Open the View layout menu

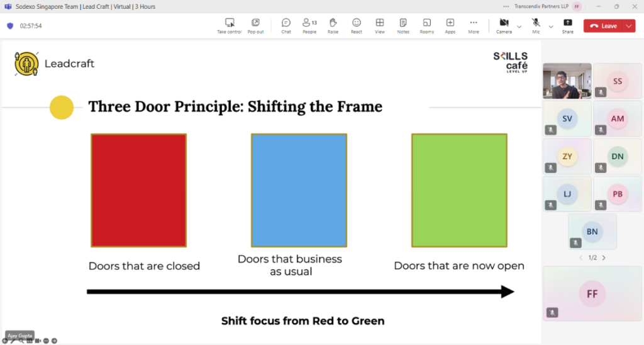coord(380,25)
